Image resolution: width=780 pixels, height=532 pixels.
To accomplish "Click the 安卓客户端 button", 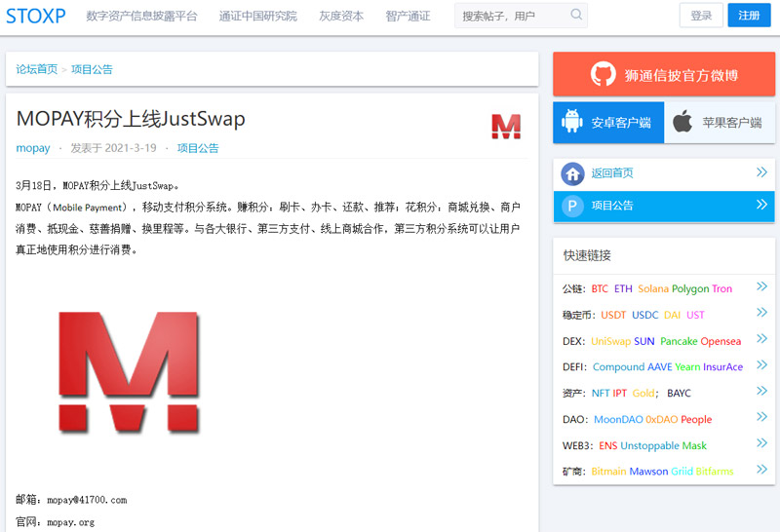I will coord(608,123).
